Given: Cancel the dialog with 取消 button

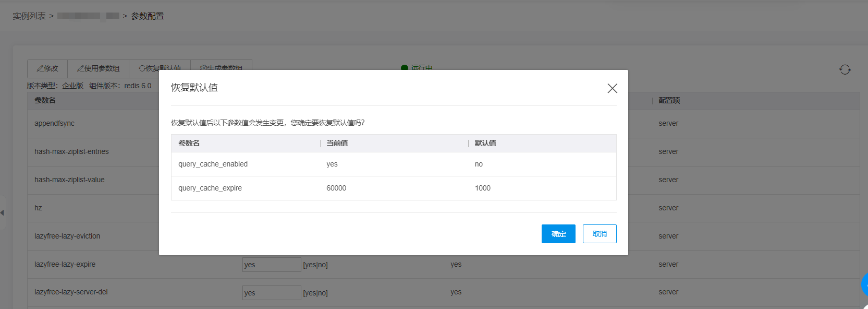Looking at the screenshot, I should pos(599,234).
